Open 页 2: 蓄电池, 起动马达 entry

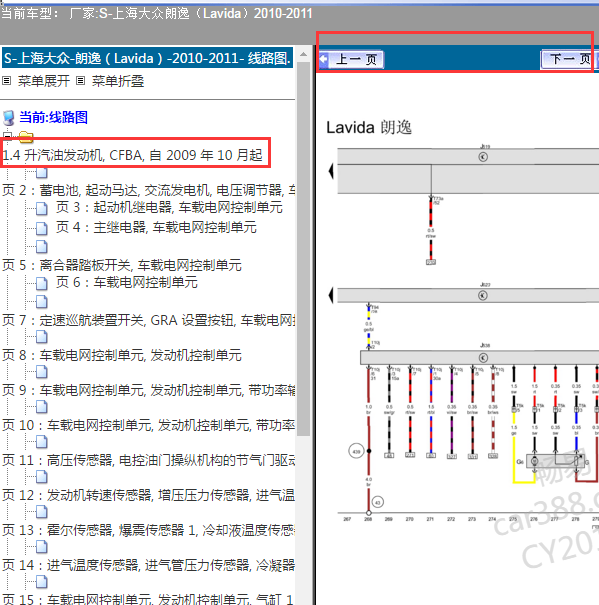148,190
